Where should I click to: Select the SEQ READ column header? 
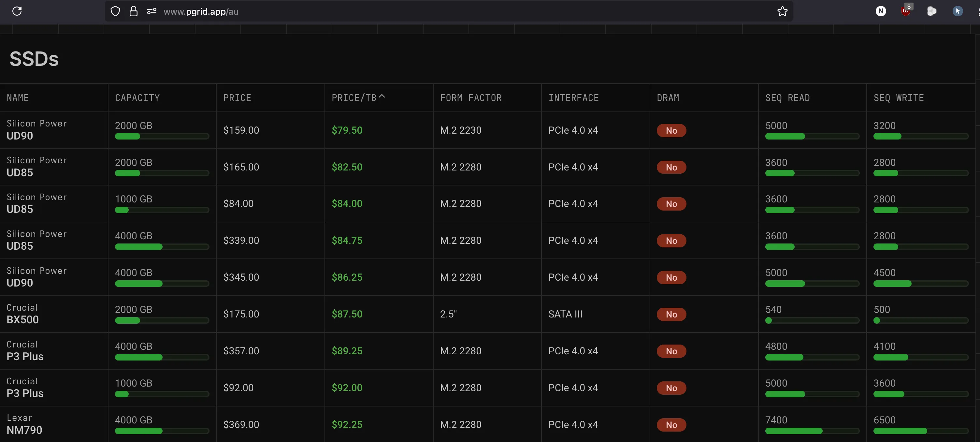click(x=788, y=98)
